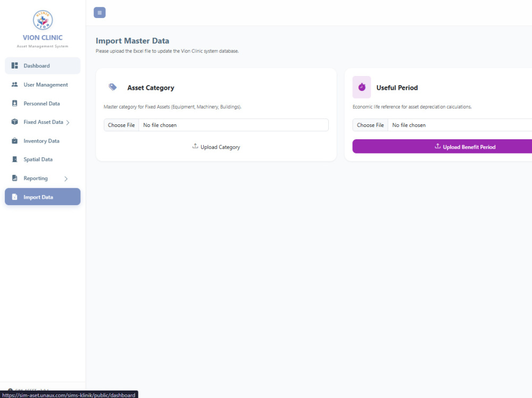532x398 pixels.
Task: Click the User Management people icon
Action: (x=14, y=84)
